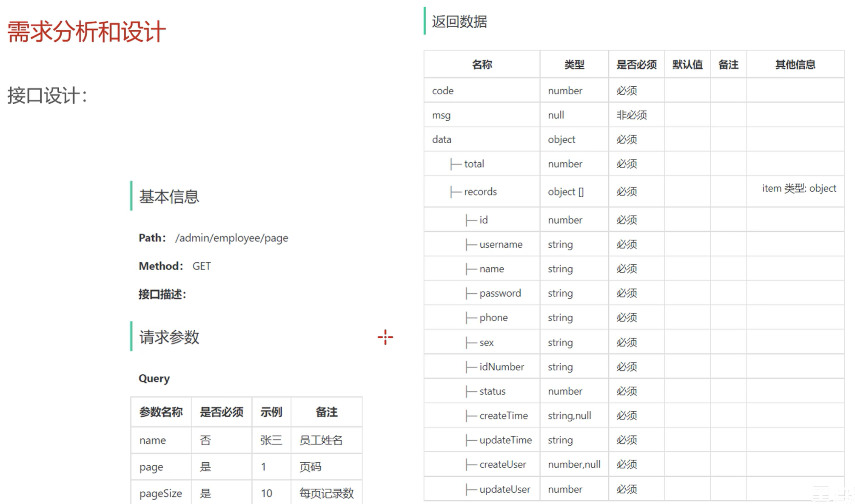Image resolution: width=855 pixels, height=504 pixels.
Task: Click the 需求分析和设计 title
Action: [86, 32]
